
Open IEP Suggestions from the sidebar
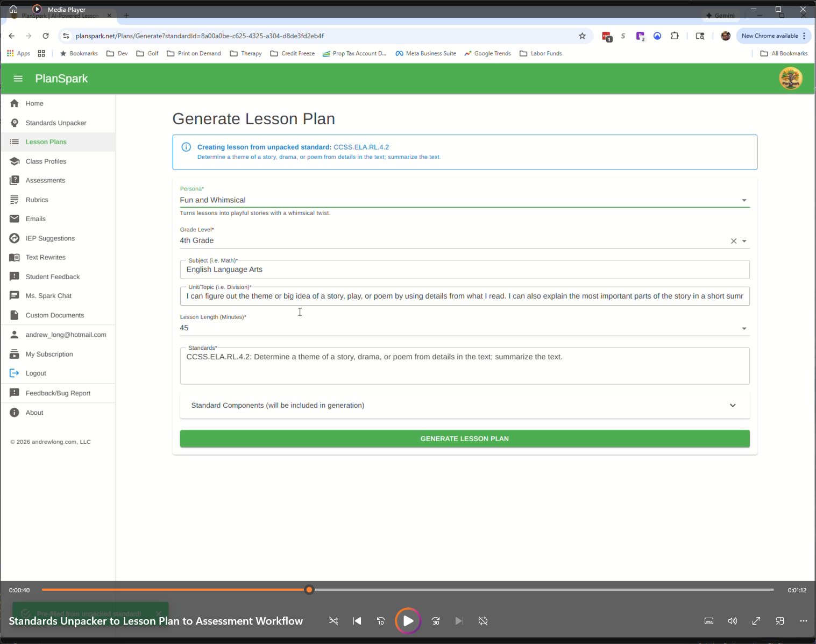pos(49,238)
